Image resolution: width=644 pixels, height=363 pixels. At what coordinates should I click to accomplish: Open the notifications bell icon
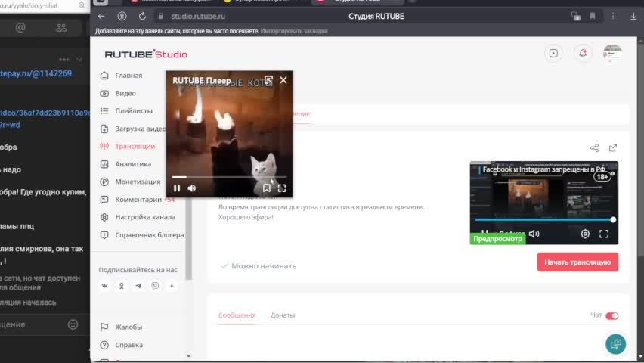coord(582,53)
